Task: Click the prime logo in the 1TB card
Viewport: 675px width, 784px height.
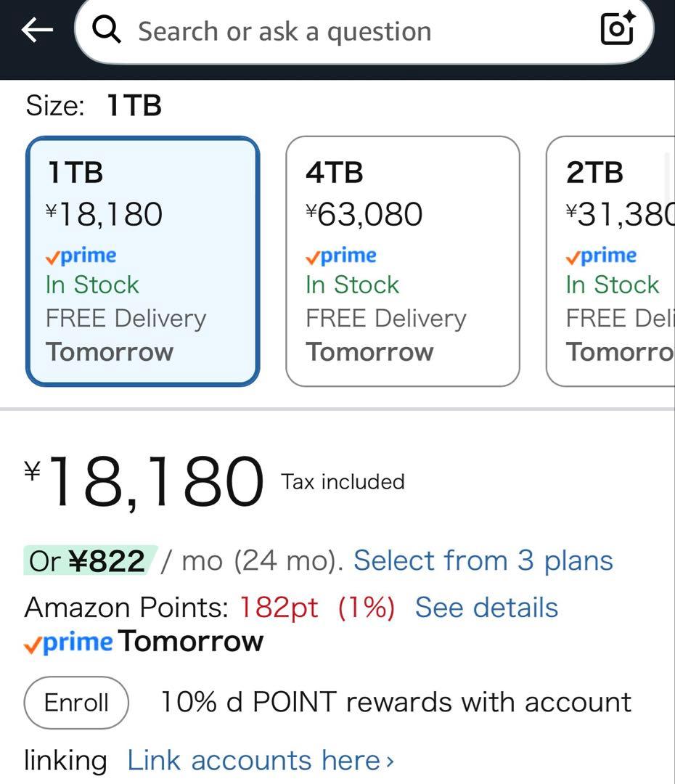Action: (x=81, y=256)
